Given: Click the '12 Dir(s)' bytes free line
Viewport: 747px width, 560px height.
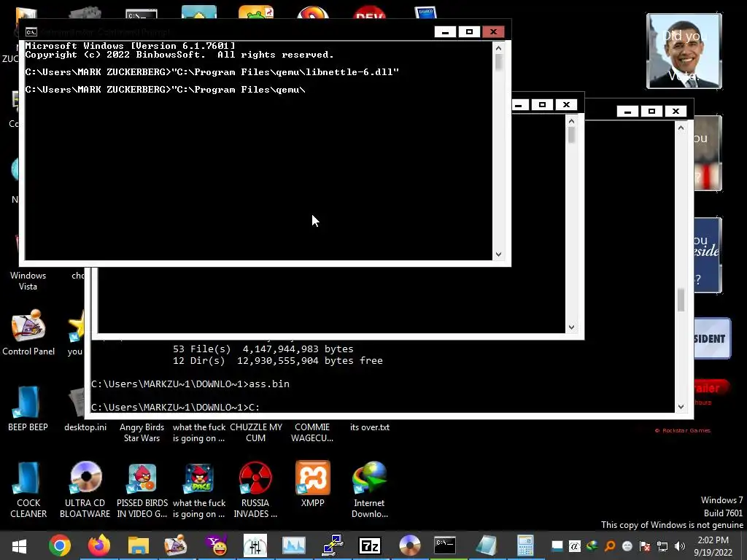Looking at the screenshot, I should tap(278, 360).
